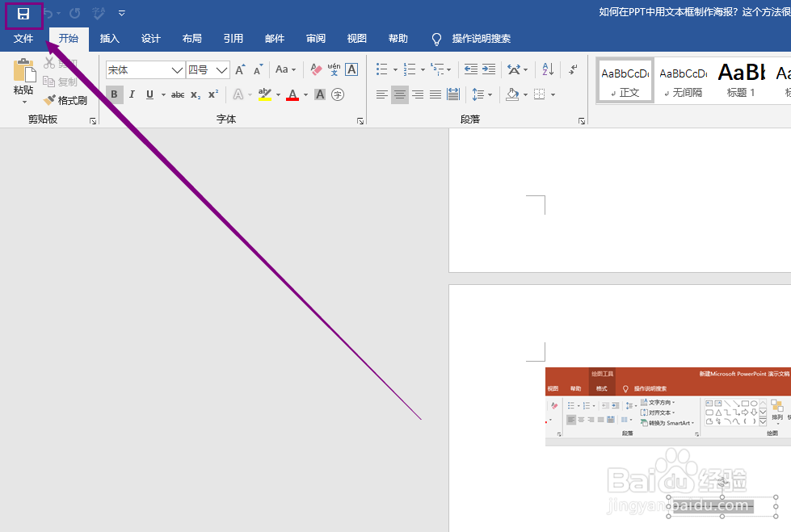Click the text effects icon

[238, 94]
